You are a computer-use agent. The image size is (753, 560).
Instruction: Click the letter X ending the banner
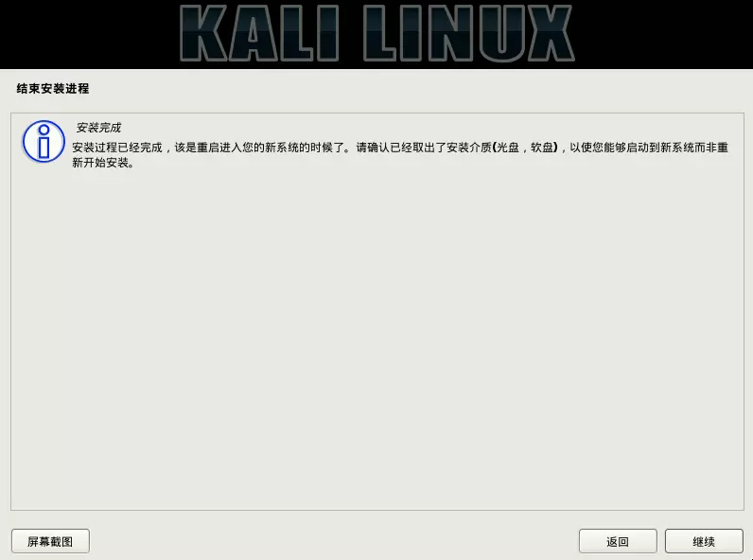click(552, 33)
